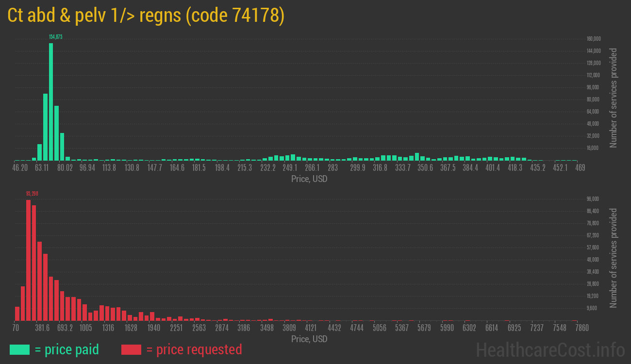Screen dimensions: 631x364
Task: Click the Price, USD axis label on top chart
Action: pyautogui.click(x=310, y=179)
